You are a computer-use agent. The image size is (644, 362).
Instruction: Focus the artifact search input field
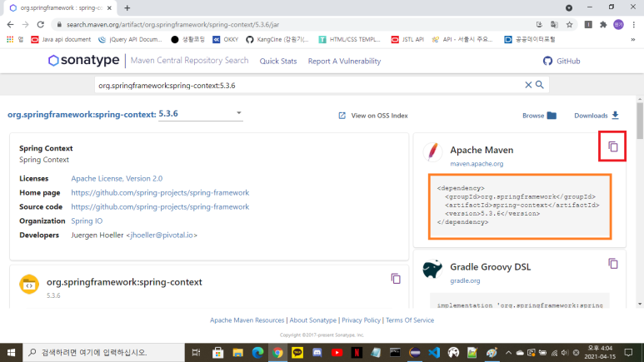pyautogui.click(x=310, y=86)
